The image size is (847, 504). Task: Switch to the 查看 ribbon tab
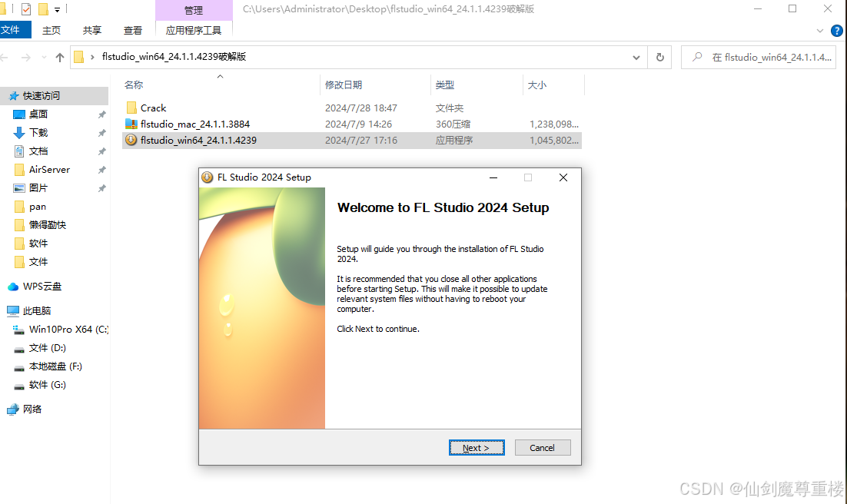click(x=133, y=31)
